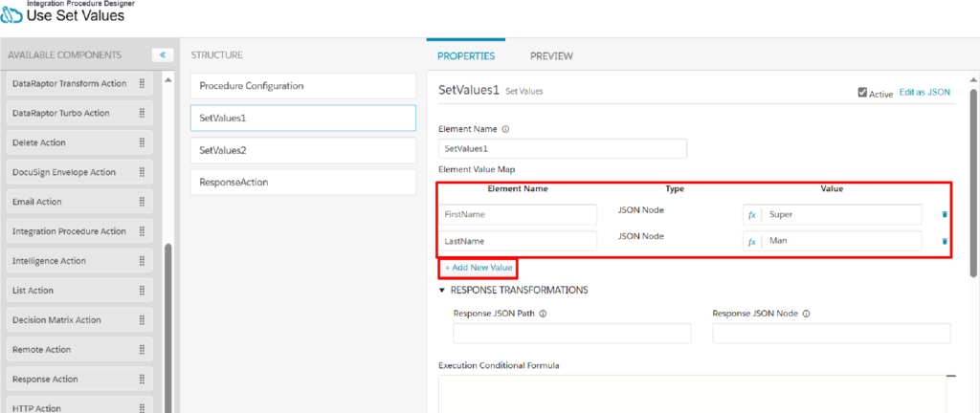Click the drag handle for Integration Procedure Action
The height and width of the screenshot is (413, 980).
[142, 231]
